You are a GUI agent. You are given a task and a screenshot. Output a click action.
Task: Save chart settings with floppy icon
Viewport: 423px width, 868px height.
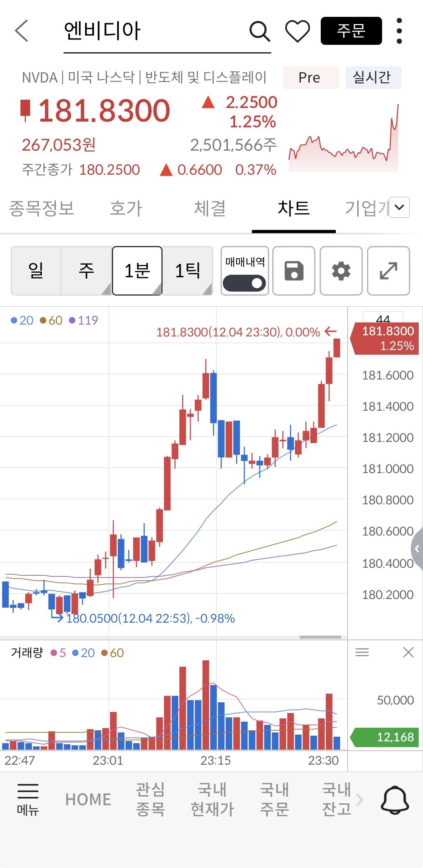click(294, 271)
